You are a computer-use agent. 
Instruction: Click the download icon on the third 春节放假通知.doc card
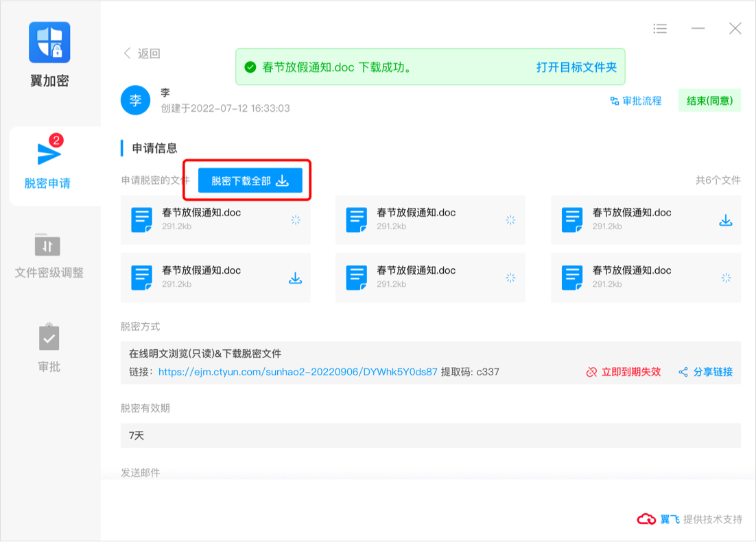[725, 220]
